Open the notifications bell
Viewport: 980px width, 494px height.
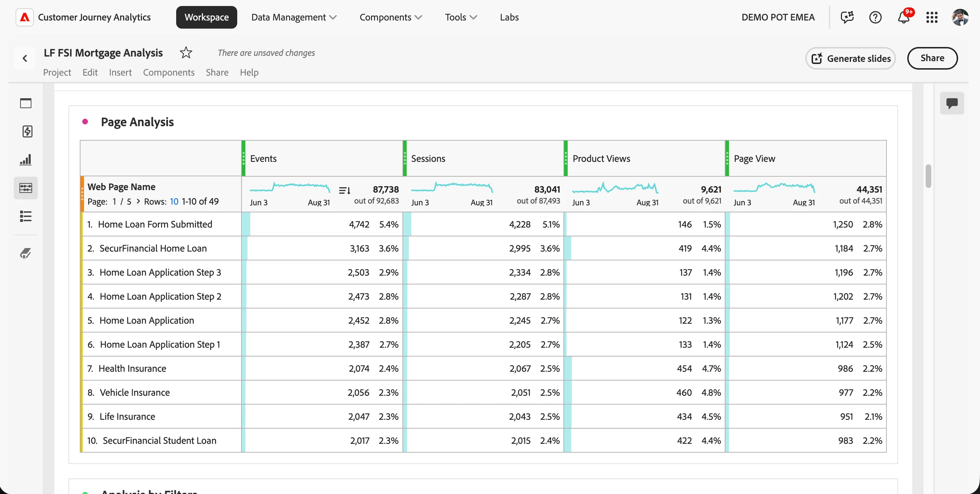click(904, 17)
